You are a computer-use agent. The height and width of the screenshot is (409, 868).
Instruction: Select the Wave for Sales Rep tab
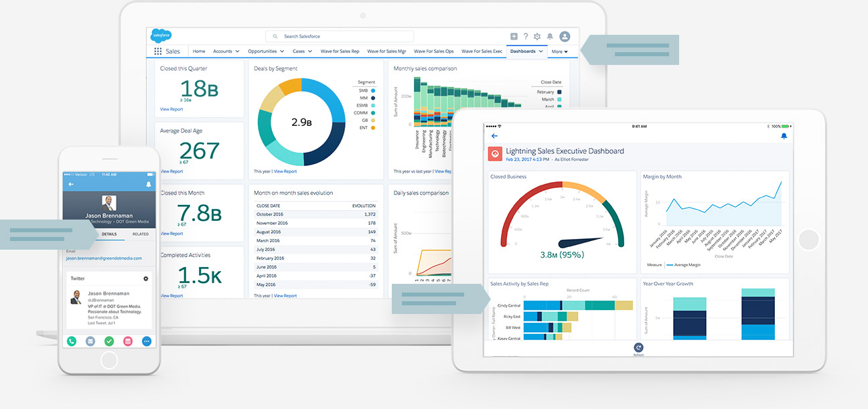[x=340, y=51]
